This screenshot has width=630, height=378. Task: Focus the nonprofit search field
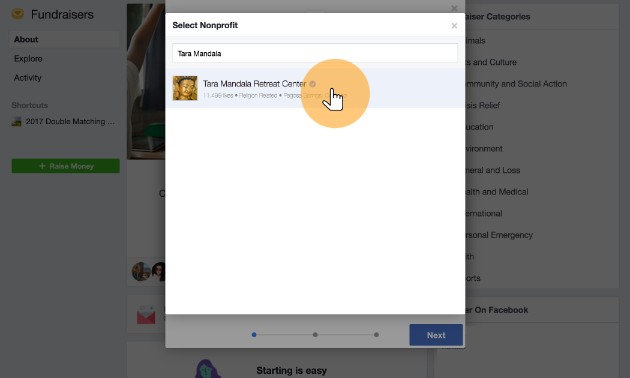(x=315, y=53)
